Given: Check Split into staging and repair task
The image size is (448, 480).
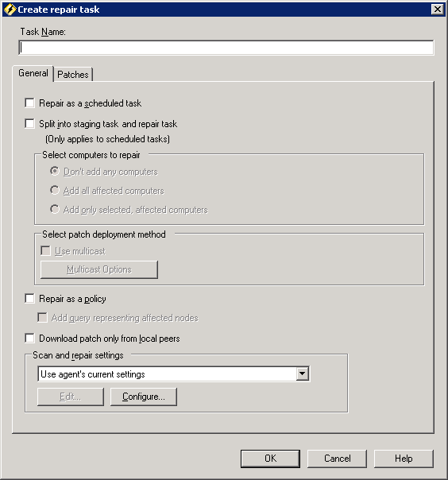Looking at the screenshot, I should point(29,124).
